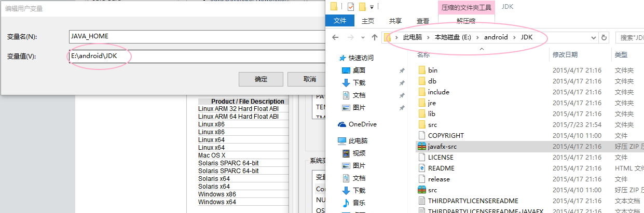The width and height of the screenshot is (644, 213).
Task: Select the README html file icon
Action: point(421,168)
